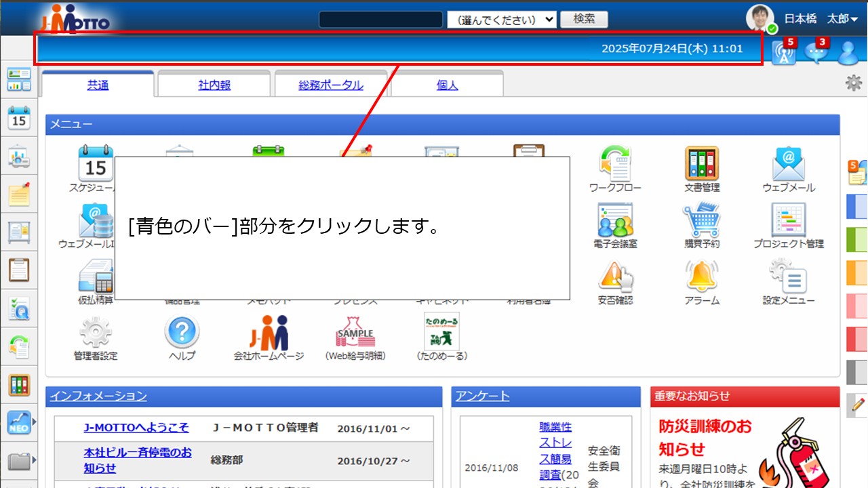Click inside the top search input field
The width and height of the screenshot is (868, 488).
[x=380, y=19]
